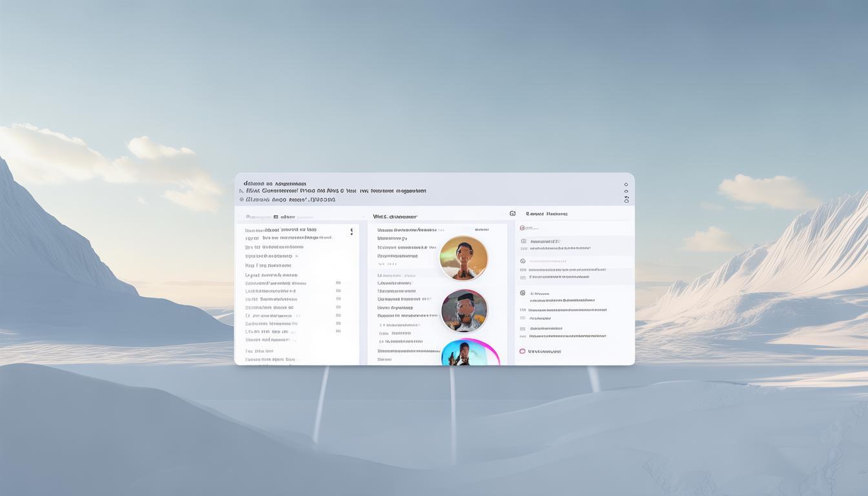The width and height of the screenshot is (868, 496).
Task: Click the refresh icon in the window's top-right corner
Action: [x=626, y=200]
